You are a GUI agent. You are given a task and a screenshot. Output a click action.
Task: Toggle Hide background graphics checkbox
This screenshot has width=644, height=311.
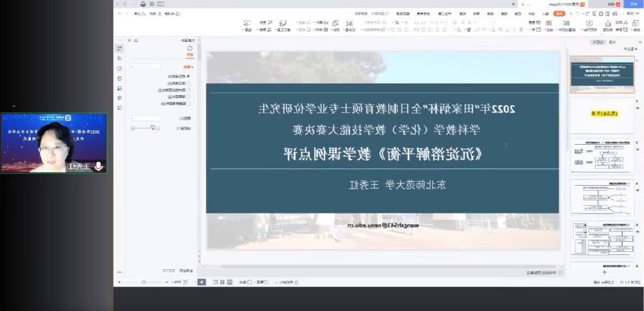coord(188,103)
